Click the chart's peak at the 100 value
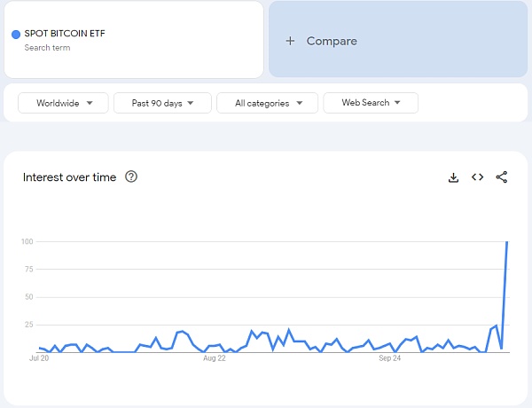This screenshot has height=408, width=532. pyautogui.click(x=507, y=242)
